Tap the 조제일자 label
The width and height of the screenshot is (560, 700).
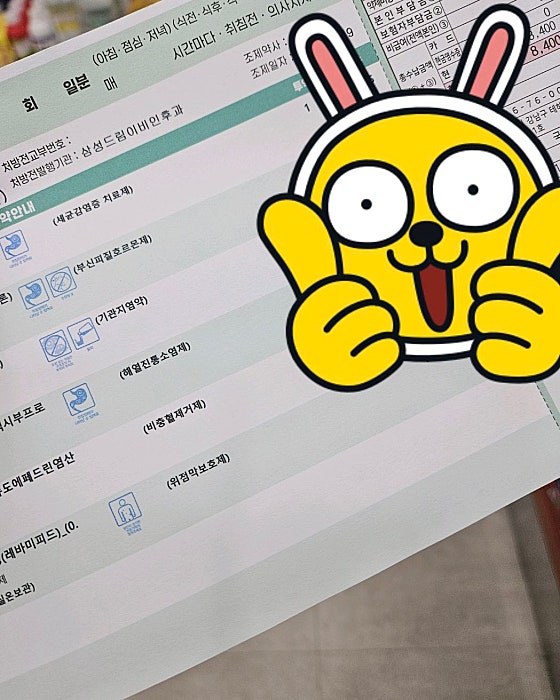(271, 67)
